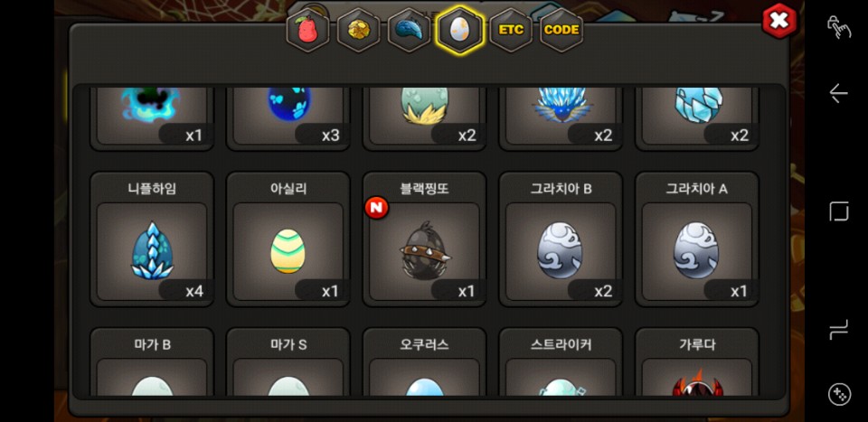The height and width of the screenshot is (422, 868).
Task: Select the 그라치아 B egg
Action: 561,239
